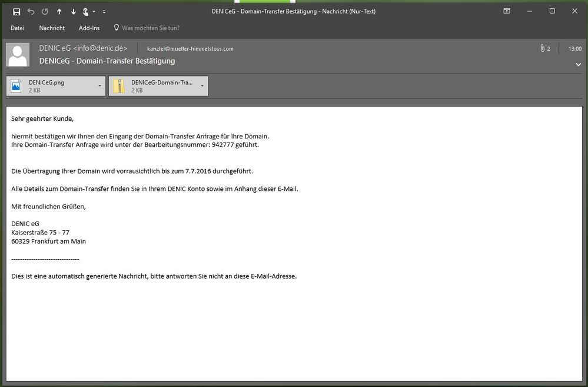Screen dimensions: 588x387
Task: Open the Add-Ins tab
Action: pyautogui.click(x=89, y=28)
